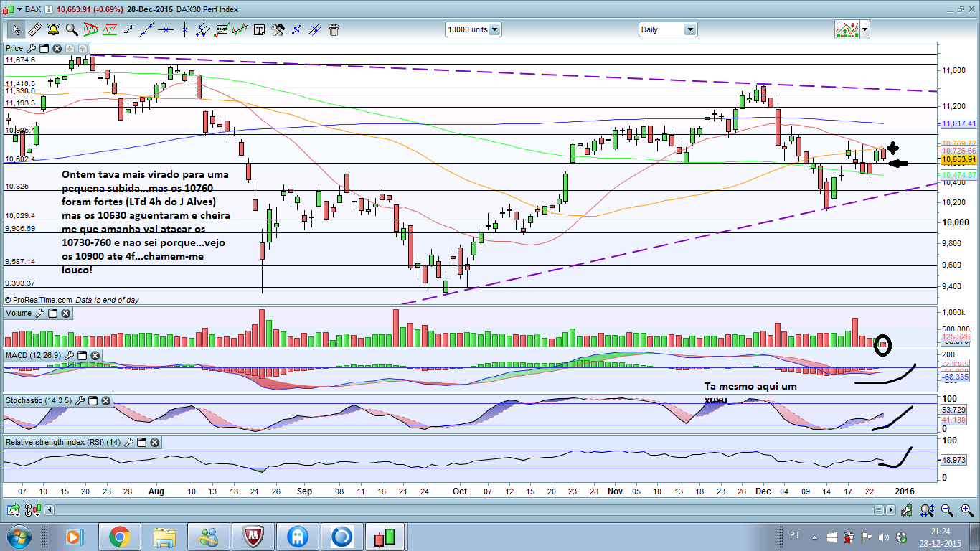
Task: Select the magnifier zoom tool in toolbar
Action: pos(72,29)
